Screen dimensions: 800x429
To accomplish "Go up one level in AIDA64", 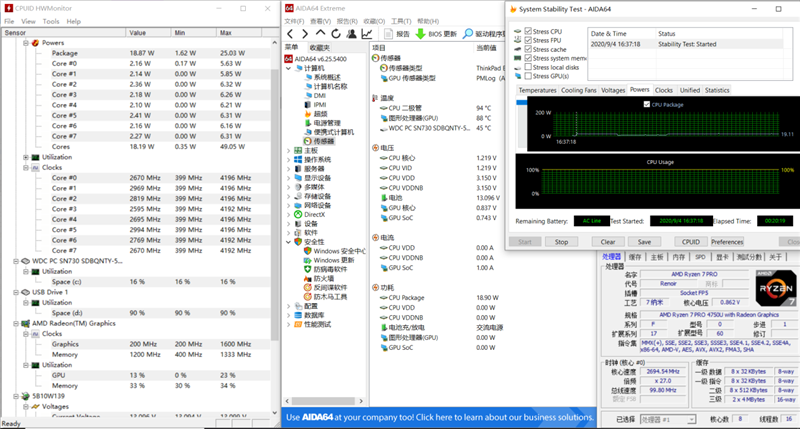I will pyautogui.click(x=320, y=34).
